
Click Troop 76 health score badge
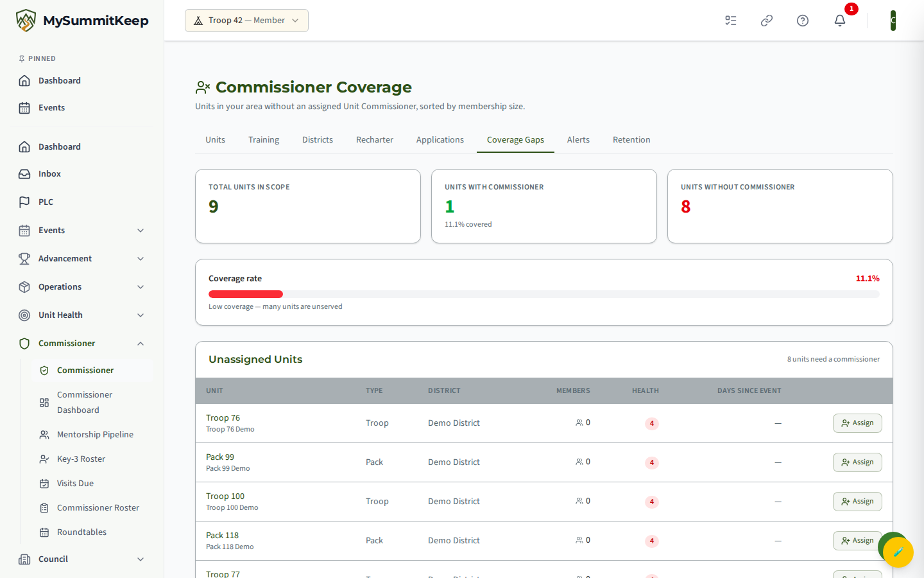(652, 423)
